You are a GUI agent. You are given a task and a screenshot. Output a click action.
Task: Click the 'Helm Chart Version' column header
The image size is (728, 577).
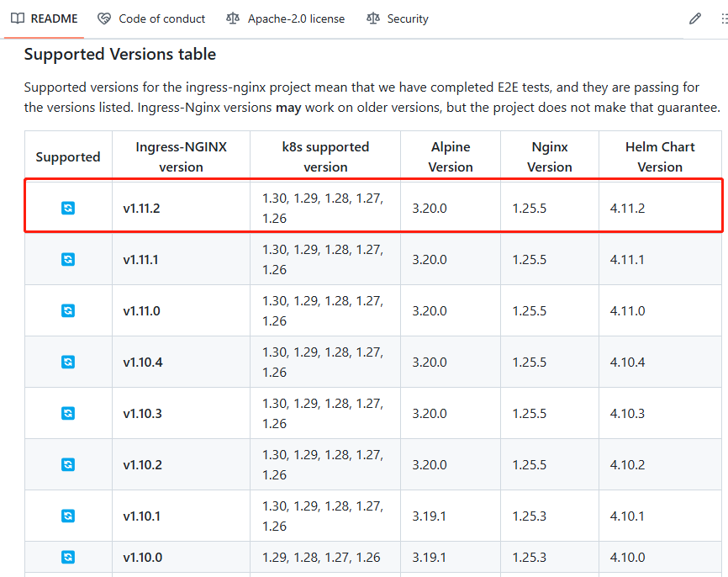pos(660,157)
